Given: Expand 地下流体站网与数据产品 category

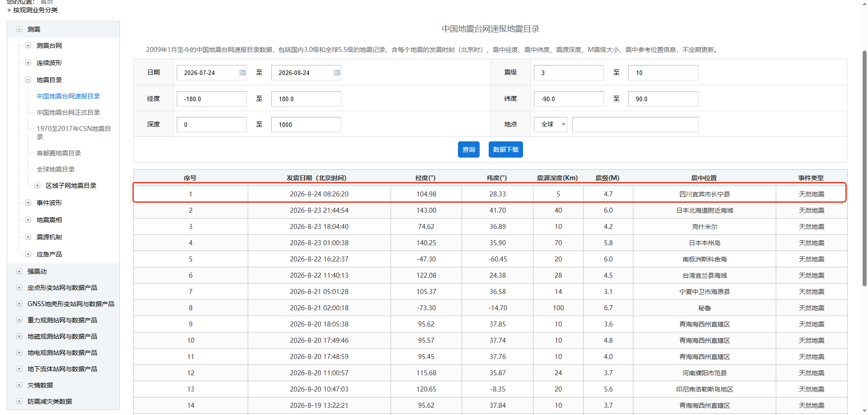Looking at the screenshot, I should tap(19, 369).
